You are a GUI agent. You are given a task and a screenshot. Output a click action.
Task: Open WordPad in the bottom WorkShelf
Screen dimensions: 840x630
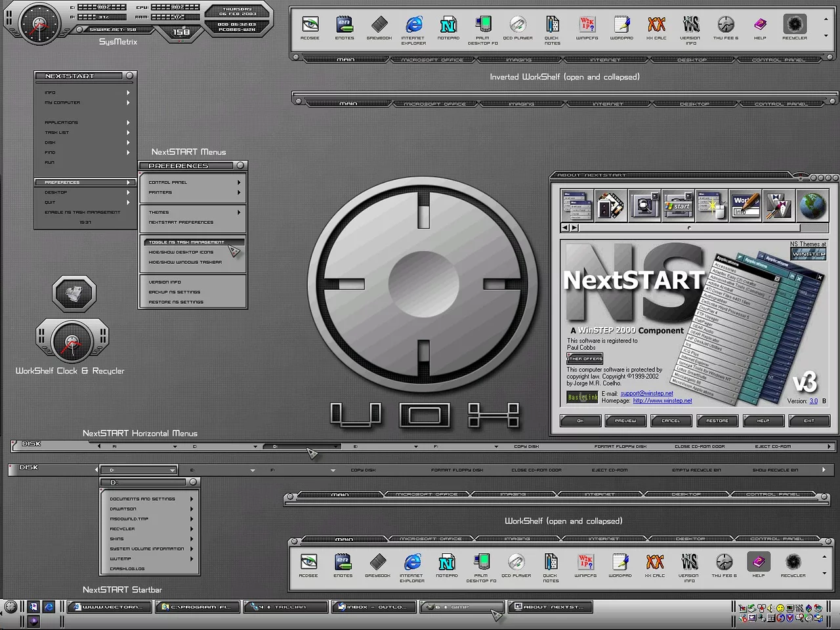620,562
